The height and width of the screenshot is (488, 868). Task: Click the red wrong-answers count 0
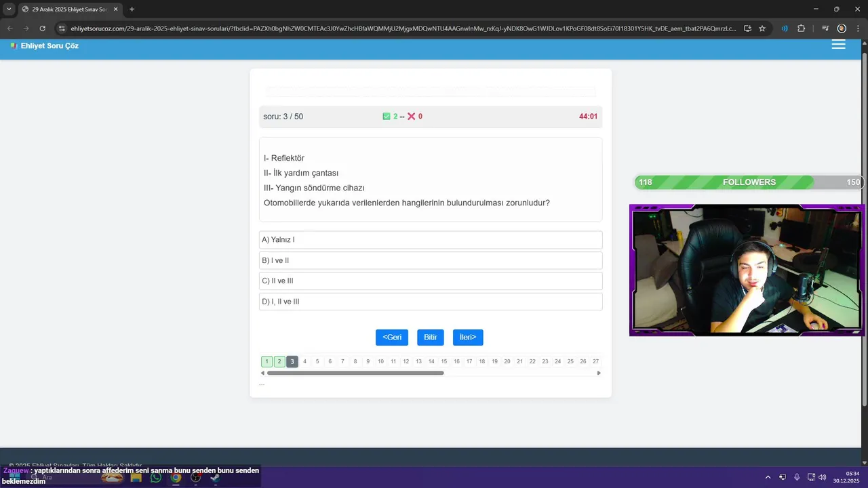click(420, 117)
